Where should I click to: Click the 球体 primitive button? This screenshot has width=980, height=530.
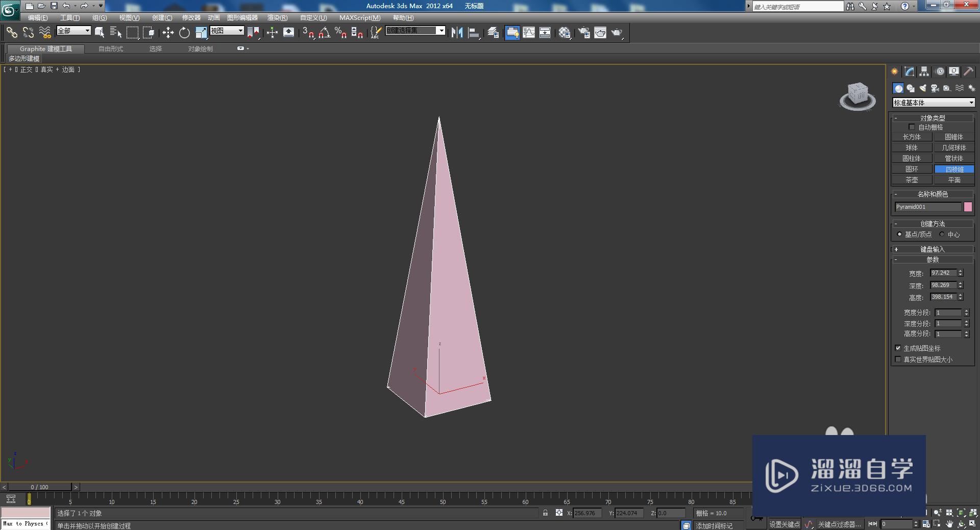tap(912, 148)
